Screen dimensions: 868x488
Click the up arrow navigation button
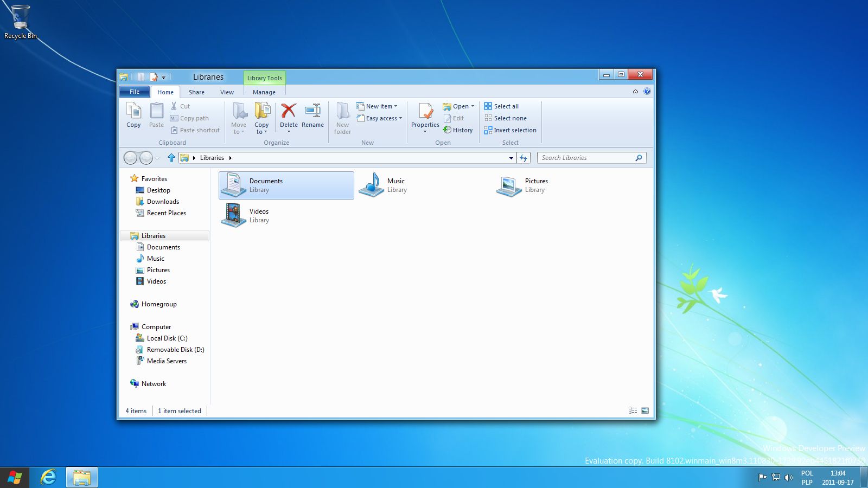(171, 158)
